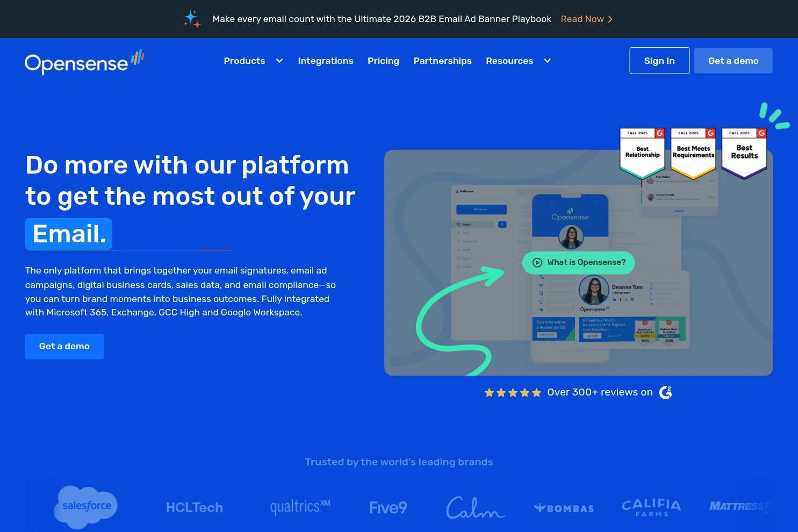Click the sparkle icon in the announcement banner
798x532 pixels.
tap(192, 19)
